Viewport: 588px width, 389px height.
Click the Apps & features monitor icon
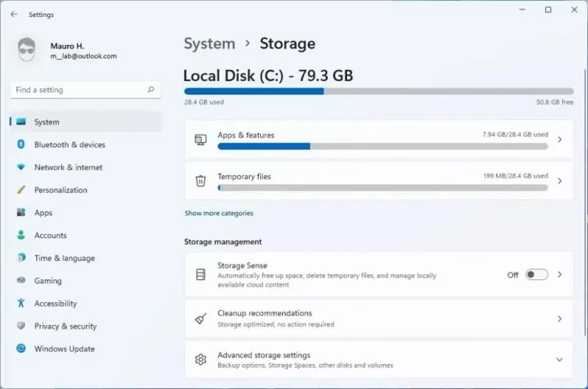click(x=201, y=140)
